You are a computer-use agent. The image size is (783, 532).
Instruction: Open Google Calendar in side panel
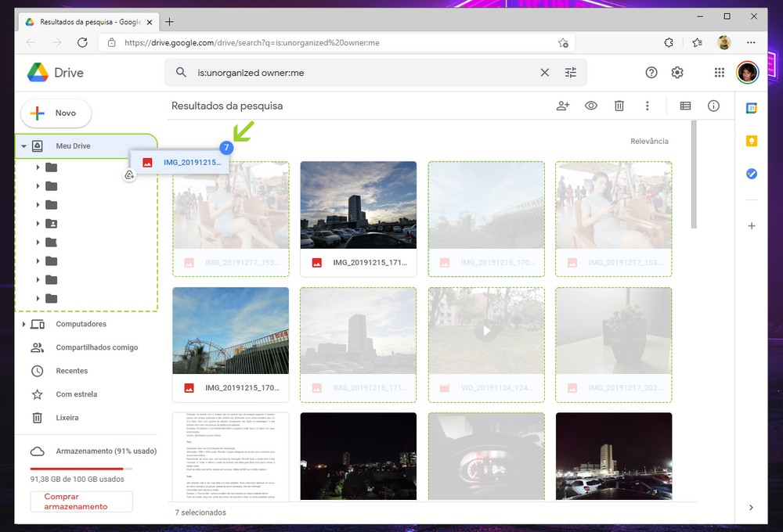[x=752, y=108]
